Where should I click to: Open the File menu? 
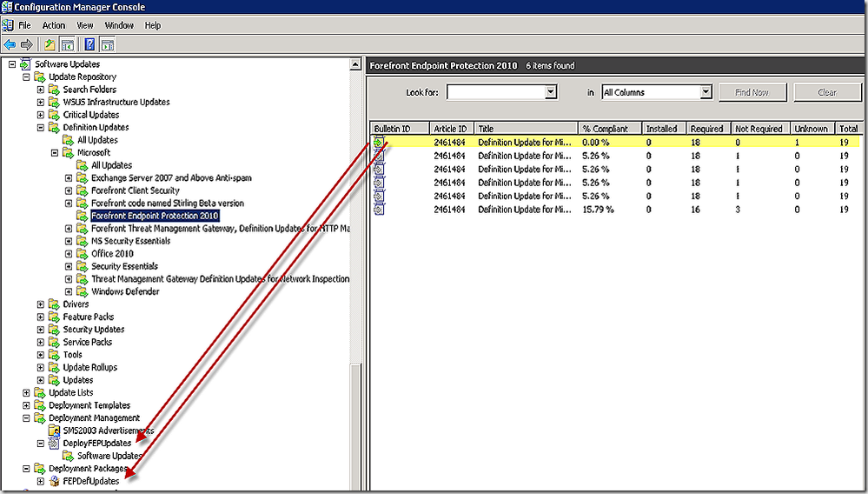pyautogui.click(x=25, y=25)
